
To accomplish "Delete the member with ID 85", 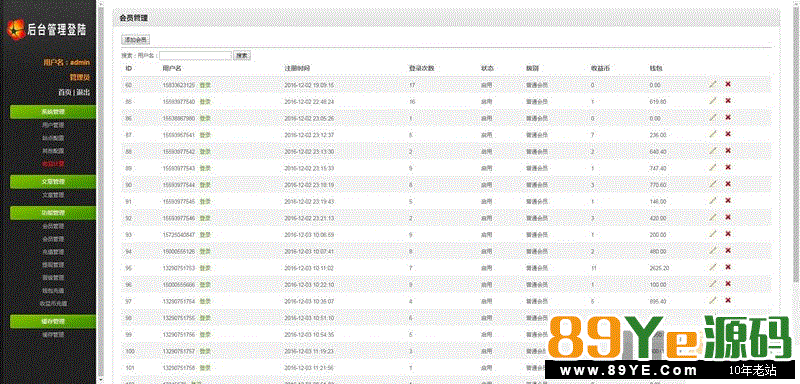I will 728,101.
